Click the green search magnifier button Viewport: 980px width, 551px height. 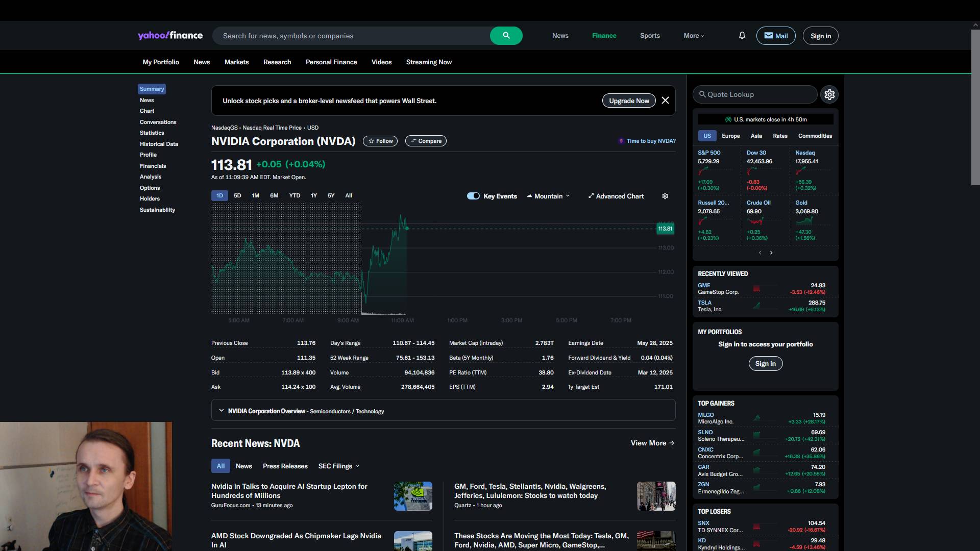click(506, 36)
